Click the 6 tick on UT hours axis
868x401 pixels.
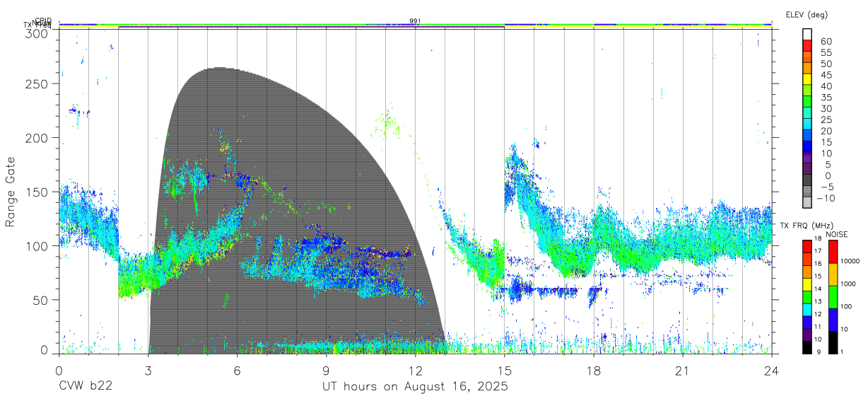(237, 370)
